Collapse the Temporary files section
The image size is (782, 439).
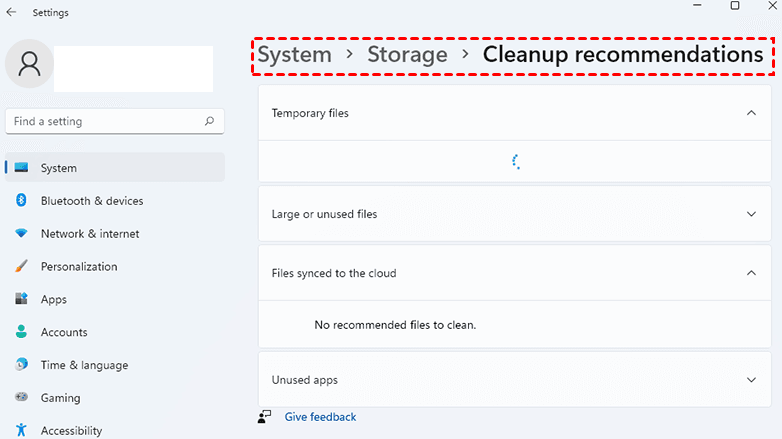pos(752,113)
